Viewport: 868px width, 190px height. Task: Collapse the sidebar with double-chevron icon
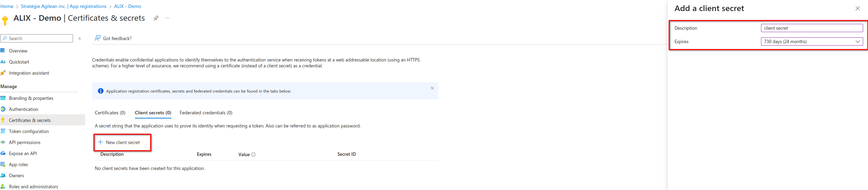pos(80,38)
